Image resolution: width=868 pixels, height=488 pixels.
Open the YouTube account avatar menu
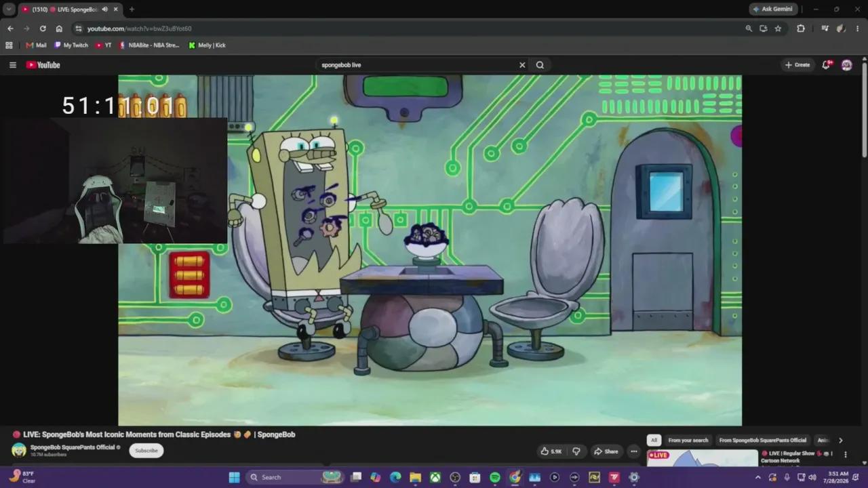tap(846, 65)
